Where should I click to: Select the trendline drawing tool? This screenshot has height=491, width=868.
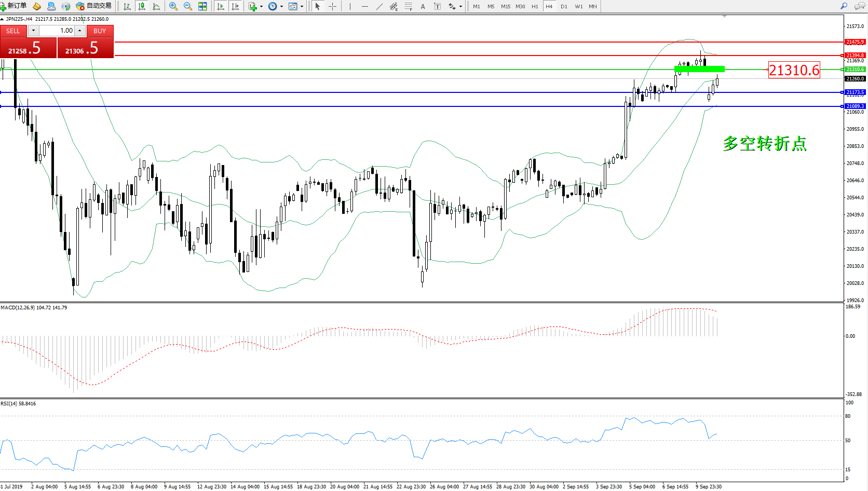point(379,6)
